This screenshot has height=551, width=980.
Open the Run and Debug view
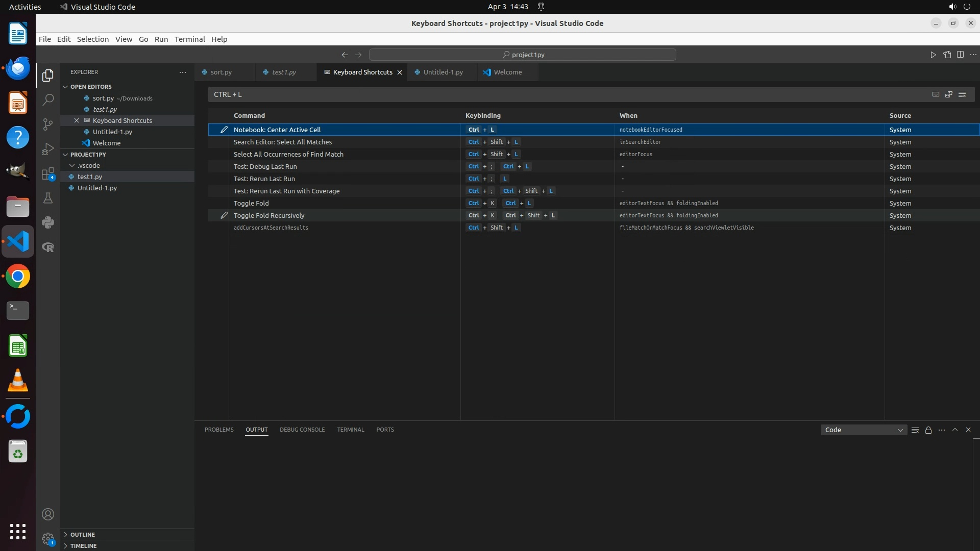pyautogui.click(x=48, y=149)
